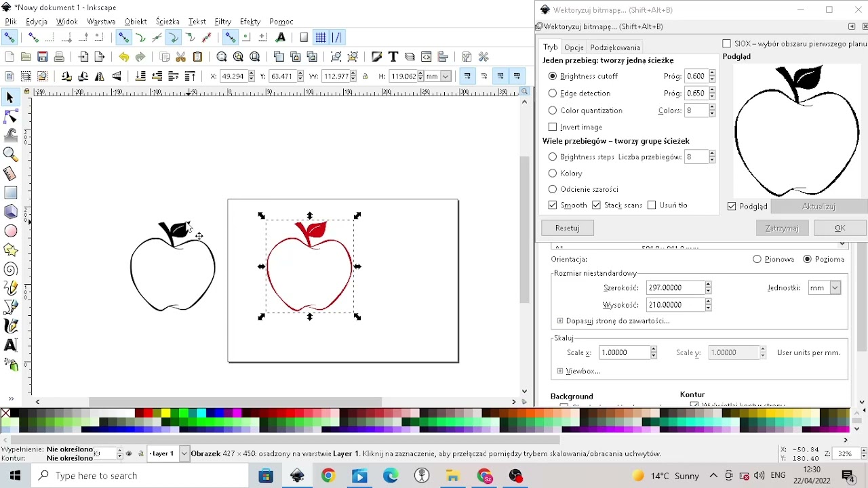868x488 pixels.
Task: Switch to the Opcje tab
Action: point(574,47)
